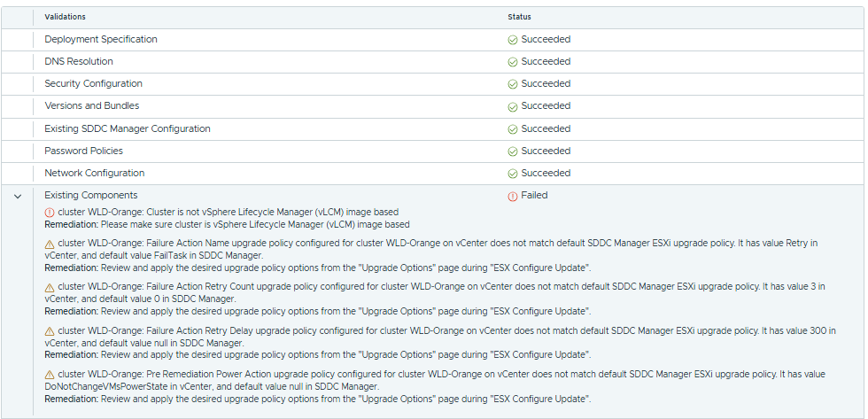Click the success icon beside DNS Resolution status
This screenshot has width=868, height=419.
(x=513, y=62)
